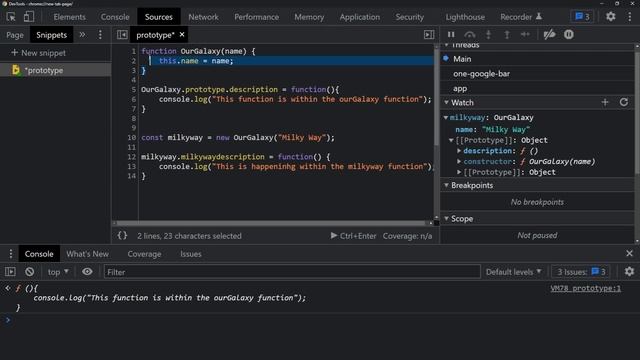This screenshot has height=360, width=640.
Task: Open the drawer three-dot menu
Action: tap(11, 254)
